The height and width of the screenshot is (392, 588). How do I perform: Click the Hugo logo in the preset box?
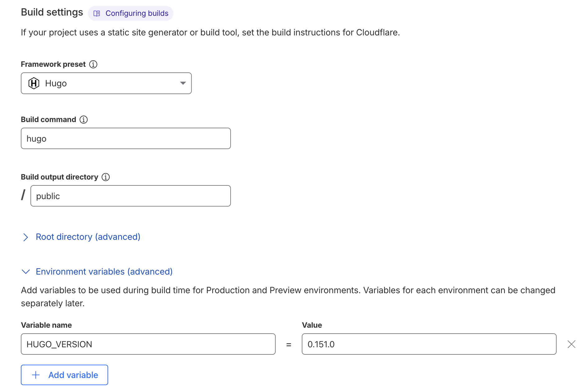[x=34, y=83]
